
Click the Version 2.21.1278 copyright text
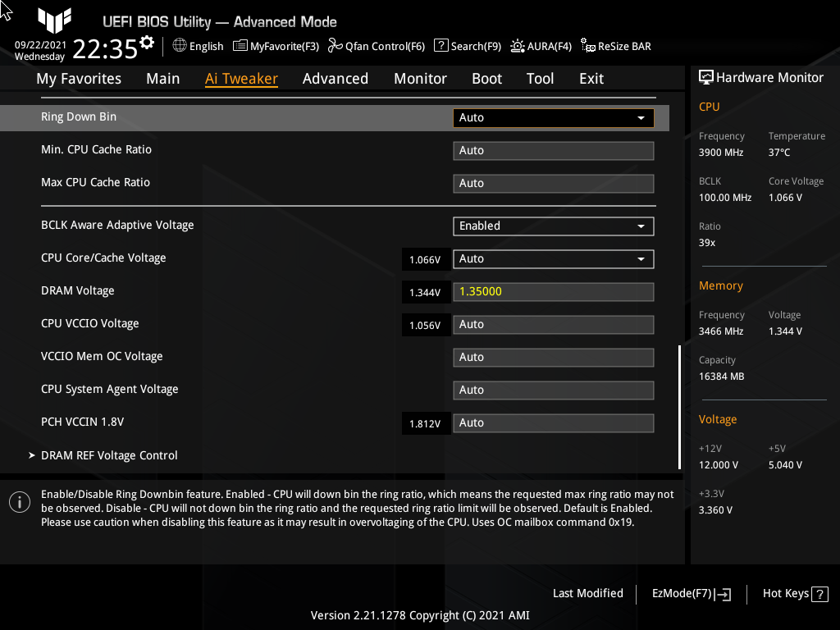[x=420, y=615]
